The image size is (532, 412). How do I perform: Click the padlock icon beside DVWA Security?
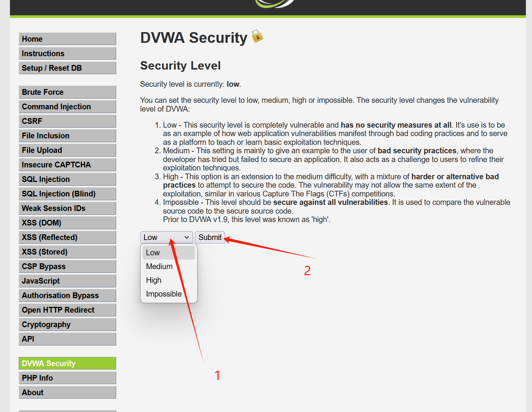[x=257, y=36]
